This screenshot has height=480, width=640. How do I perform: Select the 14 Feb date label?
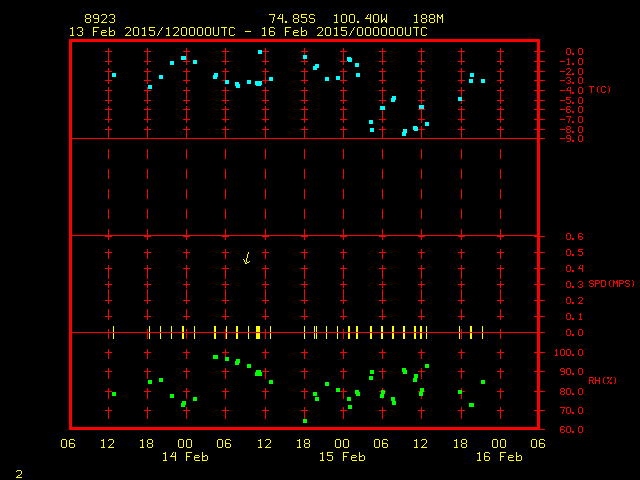pyautogui.click(x=185, y=457)
